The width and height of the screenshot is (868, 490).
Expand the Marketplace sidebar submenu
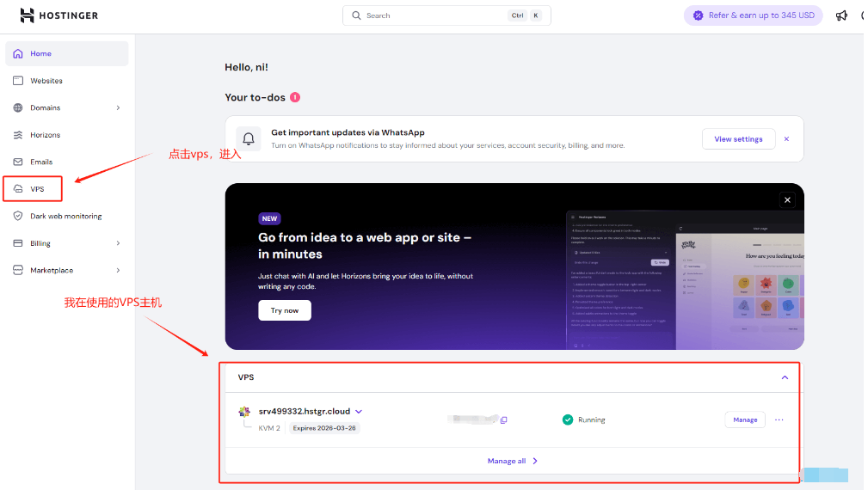(118, 270)
